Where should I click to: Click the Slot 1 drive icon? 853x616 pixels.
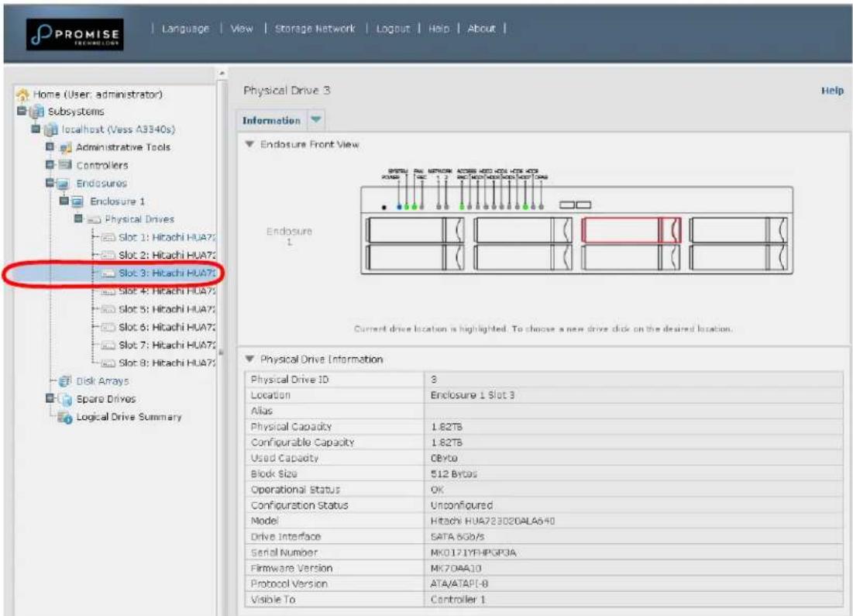click(108, 237)
